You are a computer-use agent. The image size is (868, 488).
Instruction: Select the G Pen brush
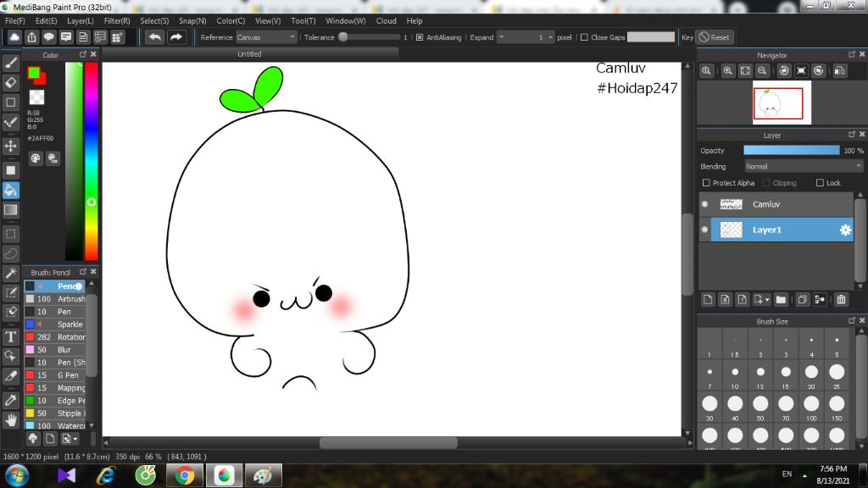(55, 375)
